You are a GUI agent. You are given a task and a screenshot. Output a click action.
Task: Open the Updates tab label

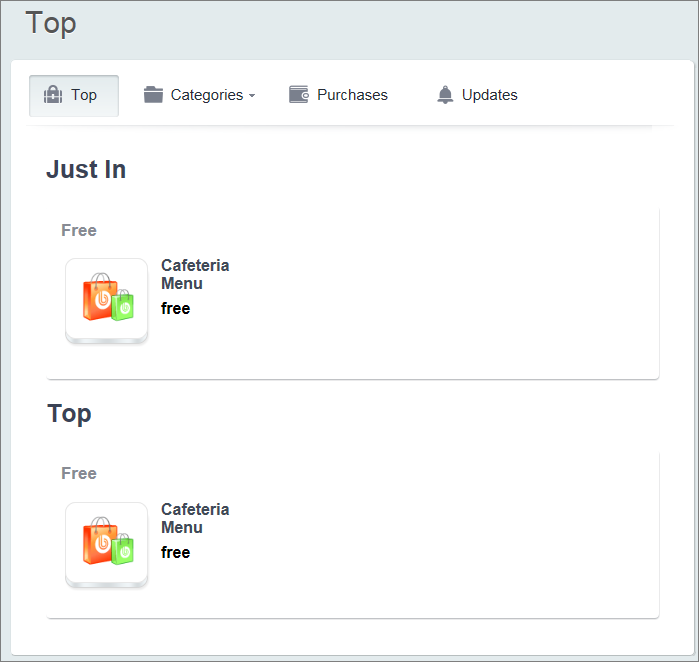pyautogui.click(x=490, y=95)
